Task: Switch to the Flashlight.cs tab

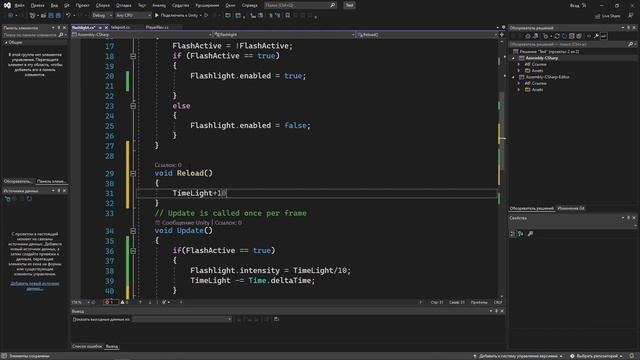Action: [x=84, y=27]
